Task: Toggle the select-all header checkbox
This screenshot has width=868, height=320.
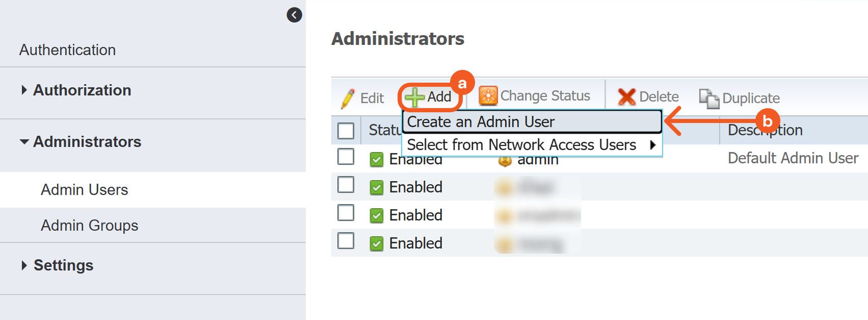Action: pos(346,131)
